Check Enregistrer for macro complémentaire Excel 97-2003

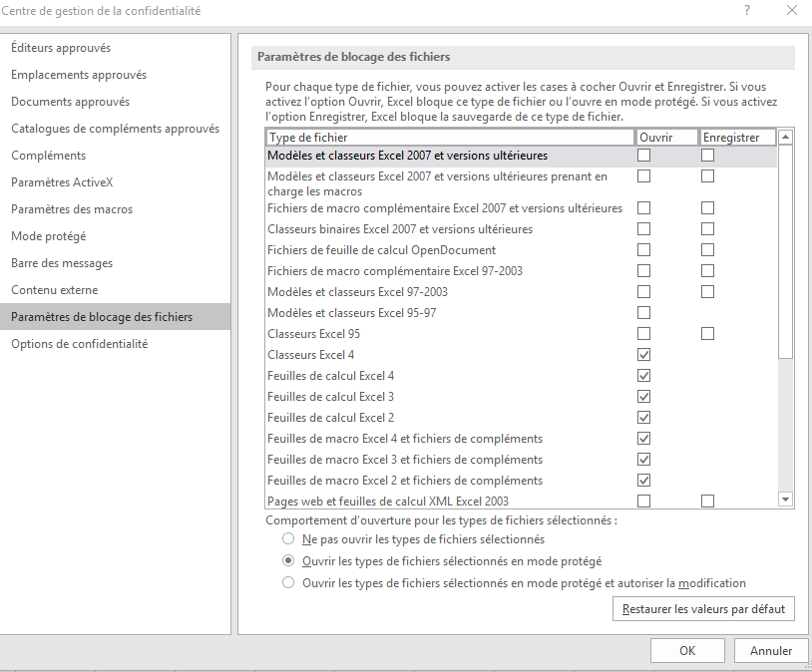click(x=707, y=271)
